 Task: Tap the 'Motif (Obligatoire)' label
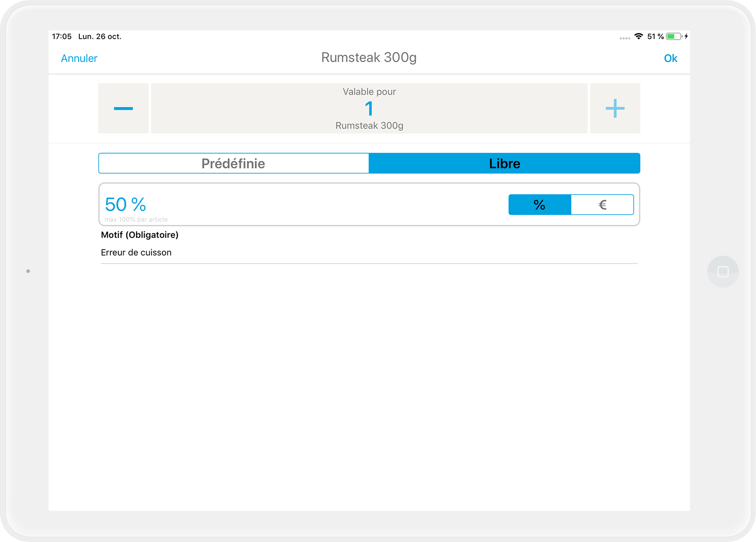140,235
